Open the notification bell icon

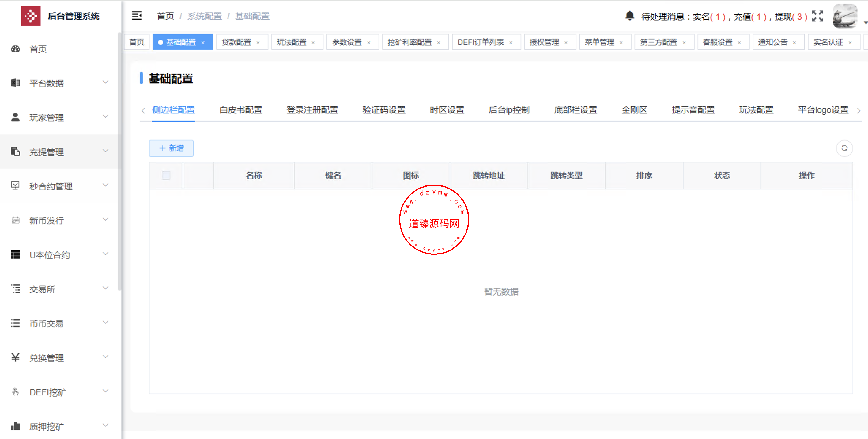(x=629, y=16)
